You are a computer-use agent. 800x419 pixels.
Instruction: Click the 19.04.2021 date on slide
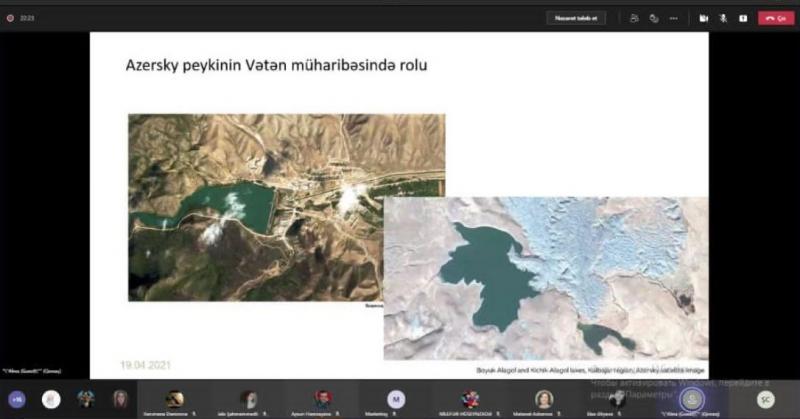[x=145, y=365]
